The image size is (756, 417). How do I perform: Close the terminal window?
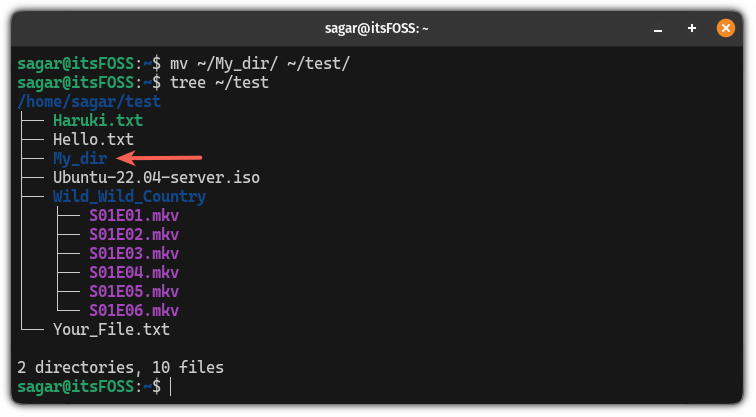point(724,29)
